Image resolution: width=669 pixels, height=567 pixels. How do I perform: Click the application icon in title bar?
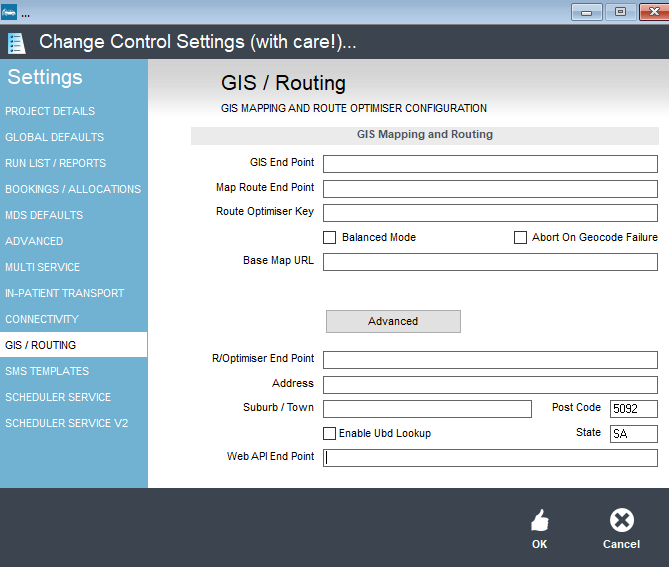(9, 12)
